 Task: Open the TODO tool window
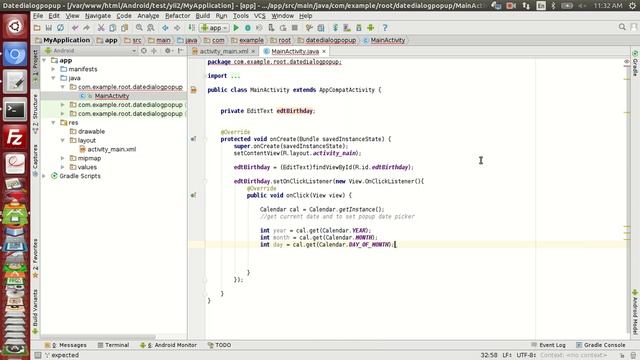point(220,345)
